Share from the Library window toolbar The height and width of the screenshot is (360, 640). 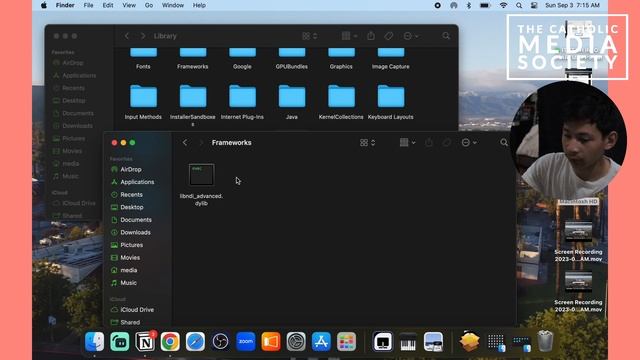pyautogui.click(x=371, y=36)
